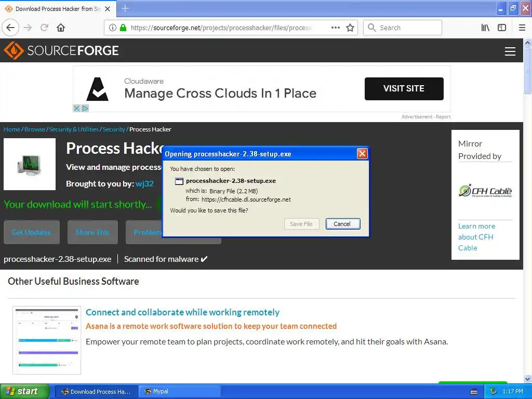
Task: Open the Library icon in toolbar
Action: pos(485,28)
